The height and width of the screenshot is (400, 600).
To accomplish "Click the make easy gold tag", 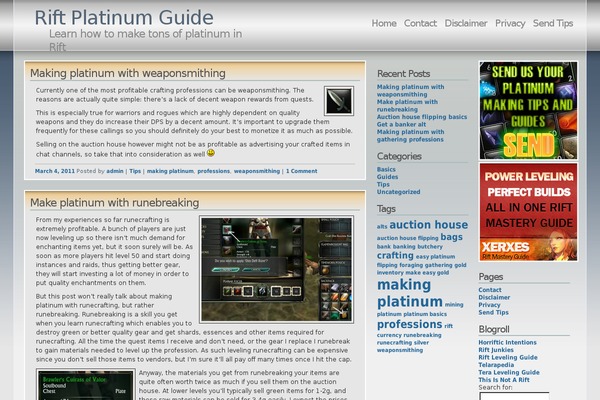I will 427,273.
